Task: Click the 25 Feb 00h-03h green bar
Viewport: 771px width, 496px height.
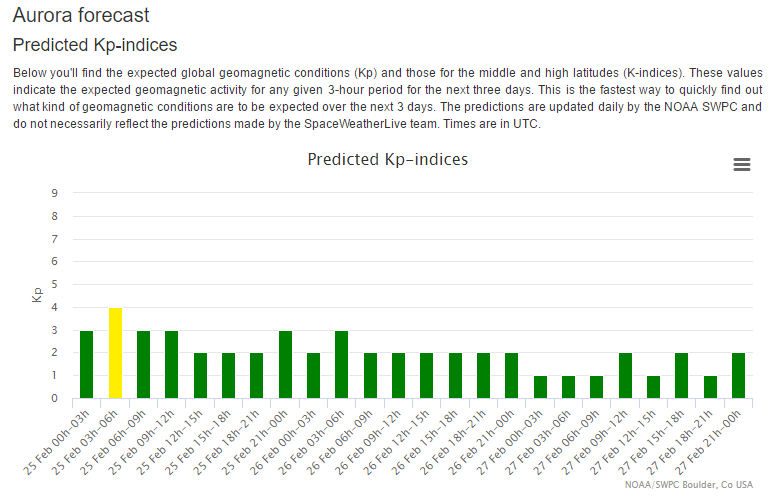Action: tap(86, 364)
